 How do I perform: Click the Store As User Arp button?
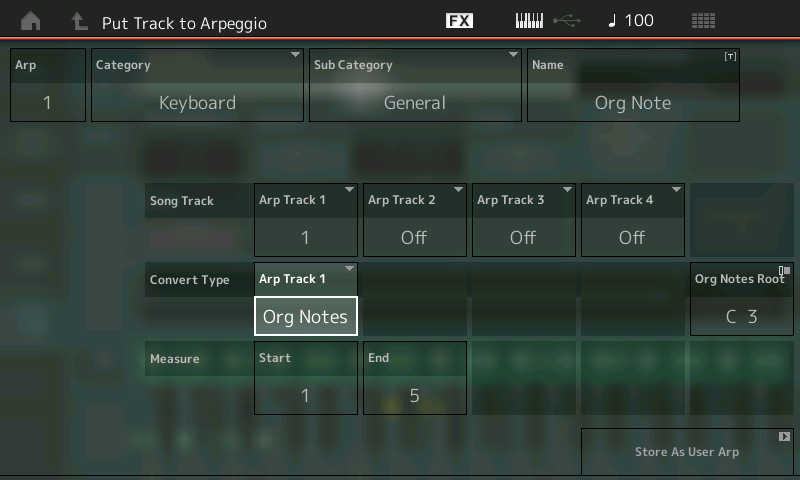[x=687, y=451]
